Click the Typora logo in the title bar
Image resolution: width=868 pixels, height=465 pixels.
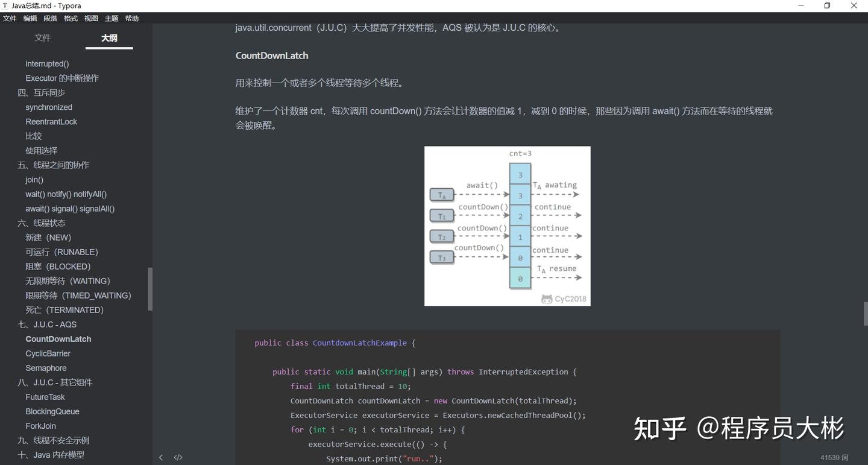coord(6,5)
